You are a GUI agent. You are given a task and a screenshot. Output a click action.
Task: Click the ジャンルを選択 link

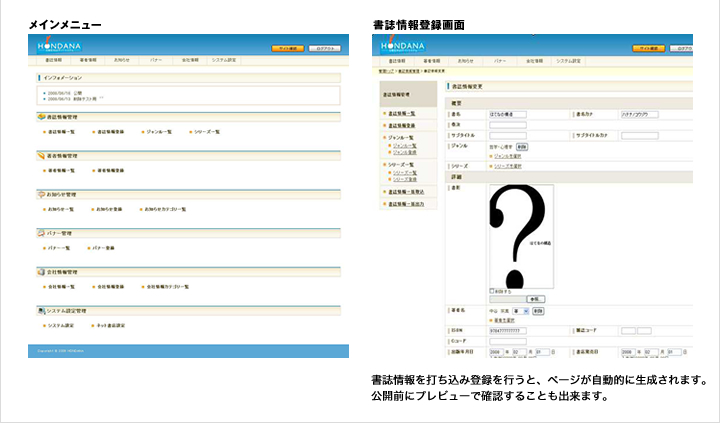507,156
